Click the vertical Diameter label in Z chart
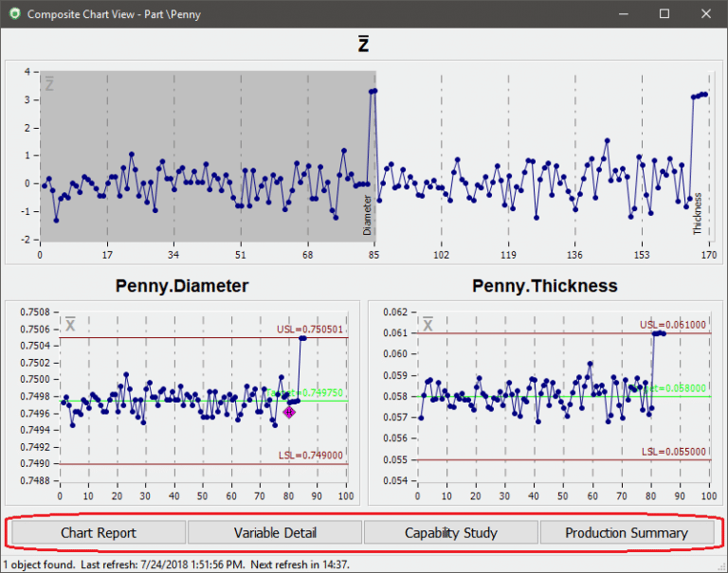 pos(368,214)
